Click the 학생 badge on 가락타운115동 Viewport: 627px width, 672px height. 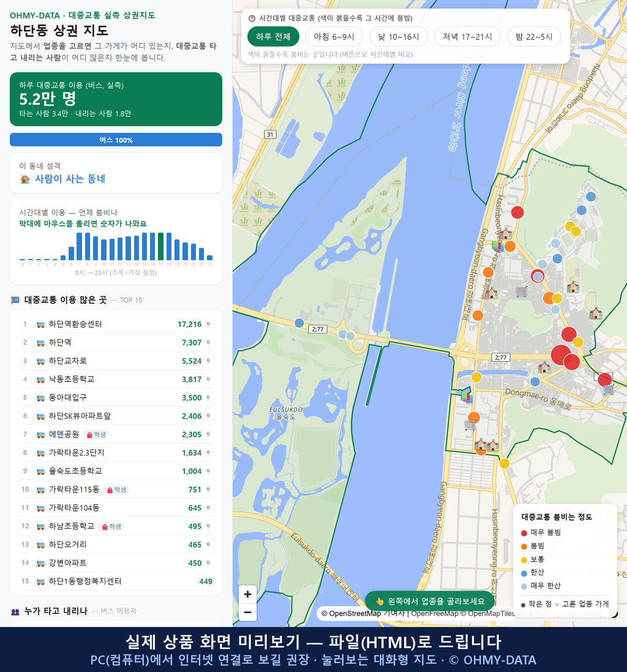click(x=116, y=490)
